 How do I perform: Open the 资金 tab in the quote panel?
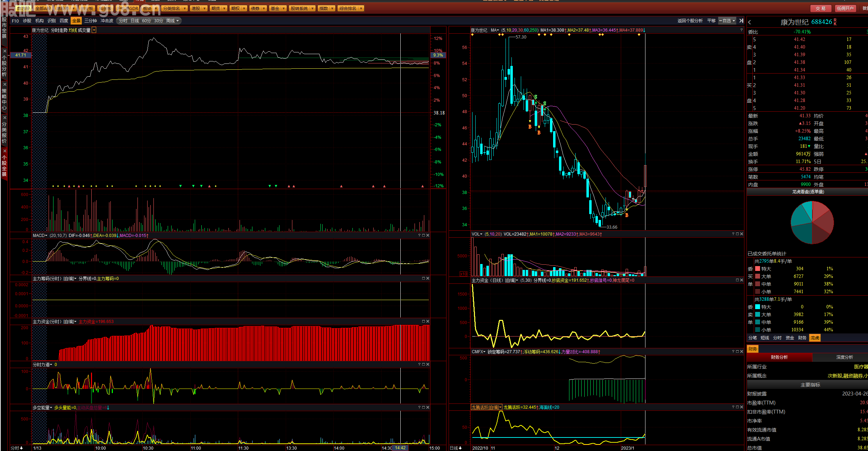[790, 338]
